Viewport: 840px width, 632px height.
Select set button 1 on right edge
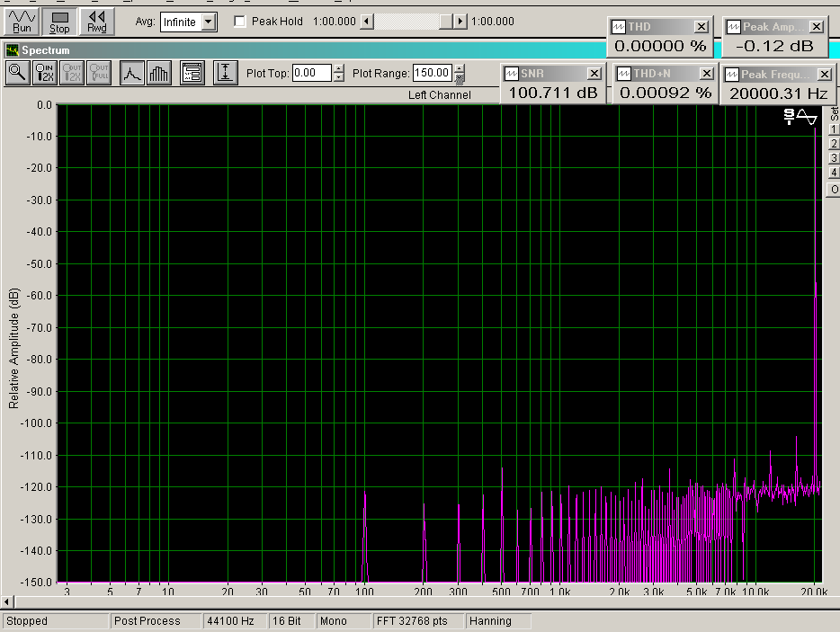point(834,129)
